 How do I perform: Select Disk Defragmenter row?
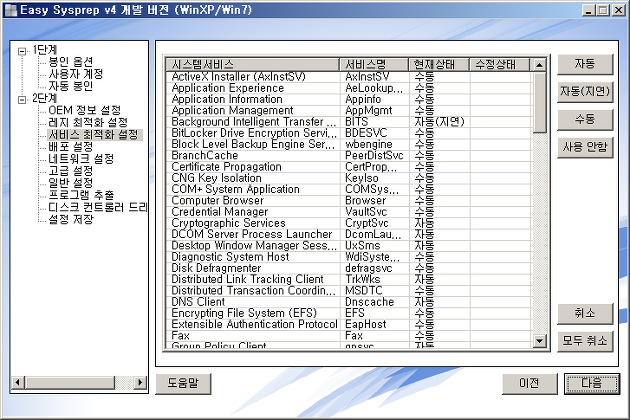point(348,268)
